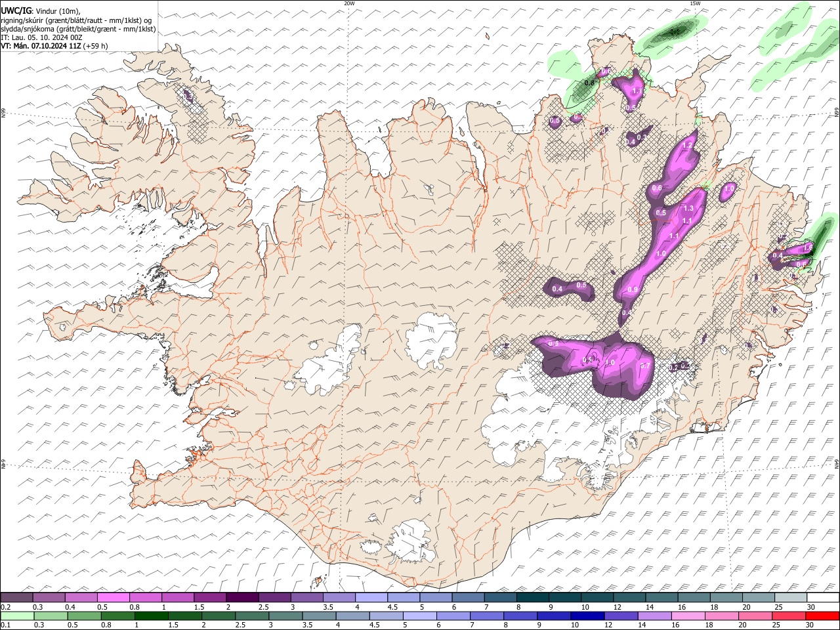840x630 pixels.
Task: Select the dull purple 0.2 swatch in upper legend
Action: tap(16, 598)
